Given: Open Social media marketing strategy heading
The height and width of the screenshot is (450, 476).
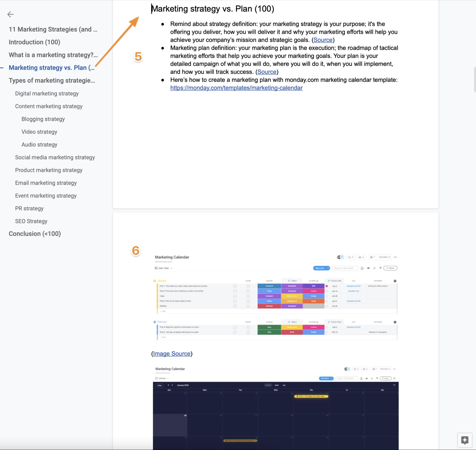Looking at the screenshot, I should point(55,157).
